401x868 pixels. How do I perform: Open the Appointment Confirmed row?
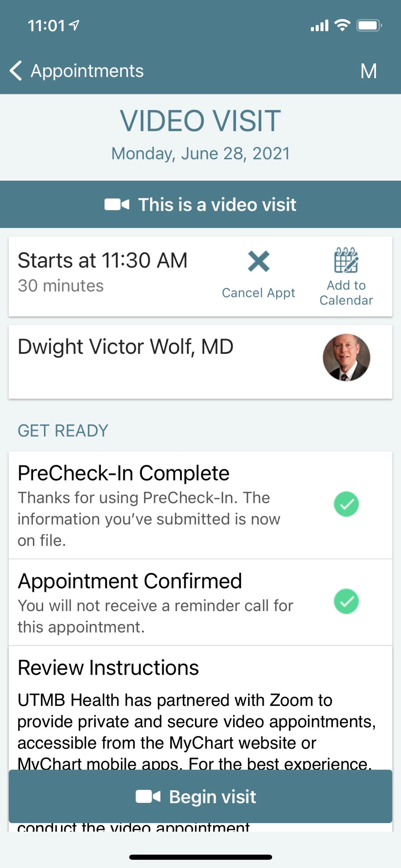coord(200,602)
